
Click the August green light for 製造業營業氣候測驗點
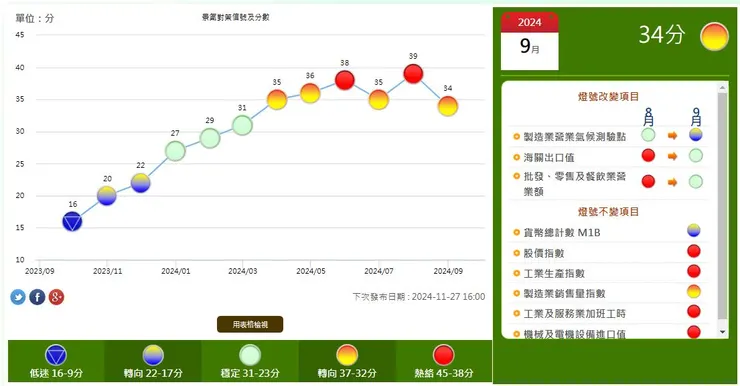coord(648,134)
